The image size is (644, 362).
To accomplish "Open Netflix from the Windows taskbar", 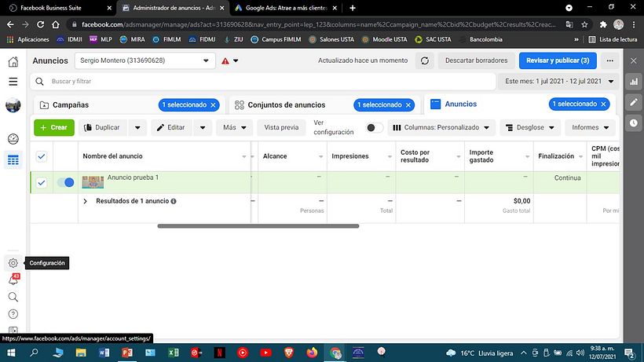I will [220, 353].
